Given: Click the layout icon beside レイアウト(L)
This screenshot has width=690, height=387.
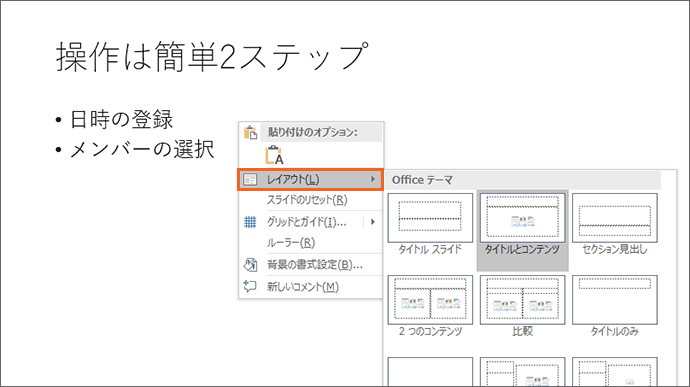Looking at the screenshot, I should coord(250,180).
